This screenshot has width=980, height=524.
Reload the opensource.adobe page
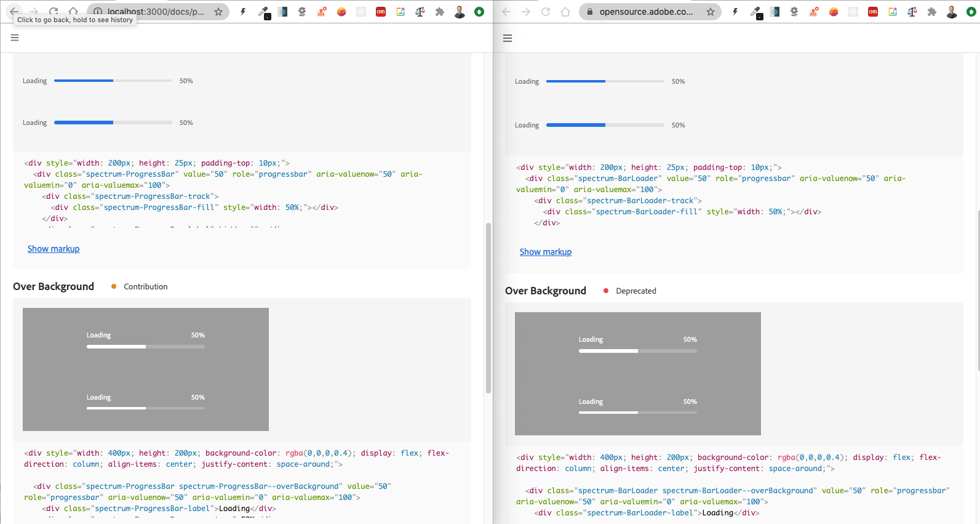546,12
